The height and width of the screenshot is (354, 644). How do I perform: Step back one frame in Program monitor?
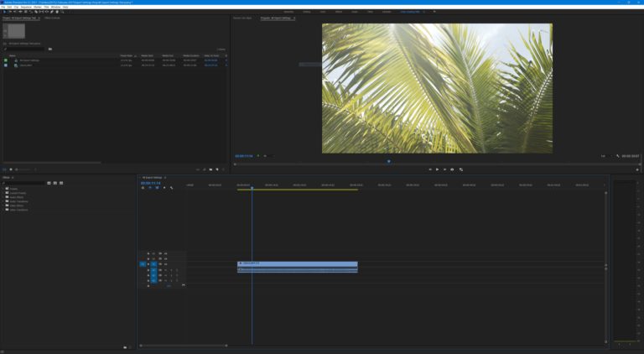(430, 169)
